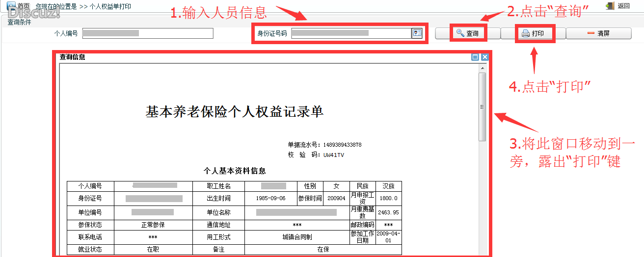Image resolution: width=644 pixels, height=257 pixels.
Task: Close the 查询信息 window
Action: tap(484, 57)
